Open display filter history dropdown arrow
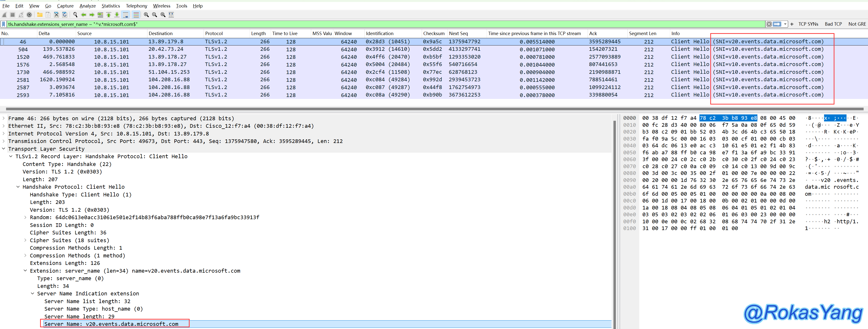Viewport: 868px width, 329px height. [785, 24]
